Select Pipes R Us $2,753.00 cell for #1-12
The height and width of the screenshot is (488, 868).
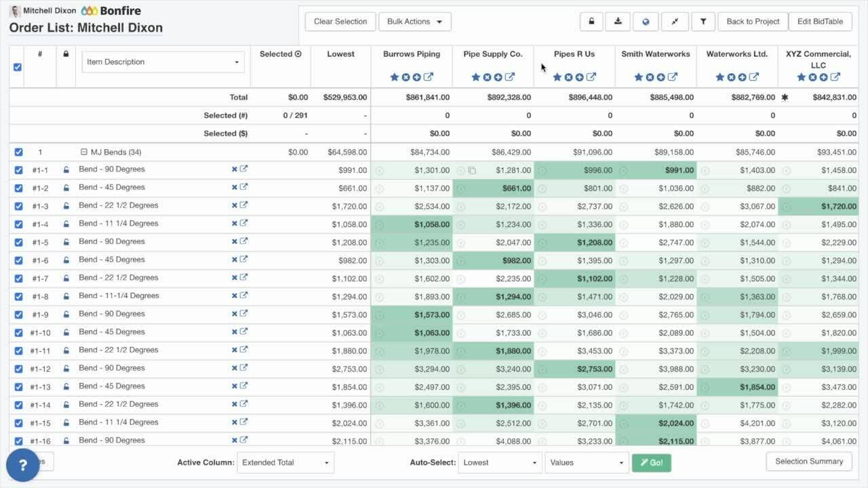tap(574, 369)
